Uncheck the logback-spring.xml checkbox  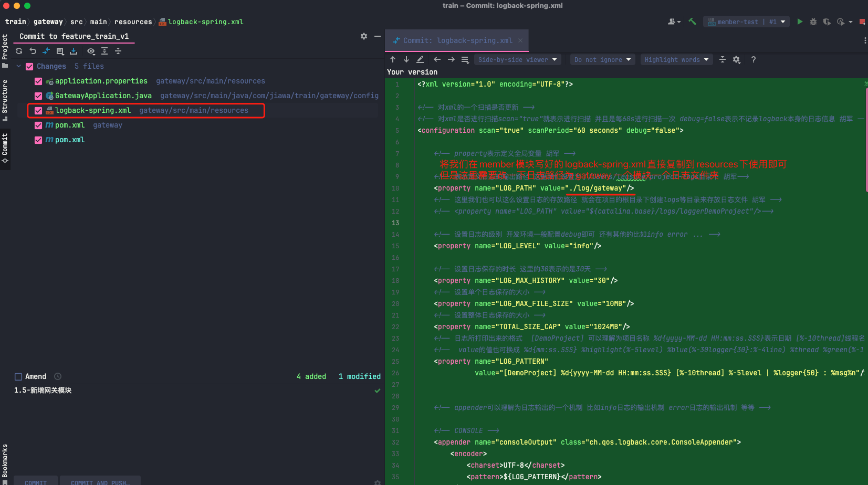tap(38, 110)
